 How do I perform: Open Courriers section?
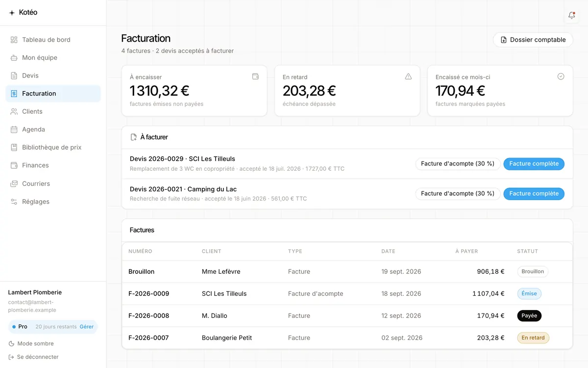pos(53,184)
